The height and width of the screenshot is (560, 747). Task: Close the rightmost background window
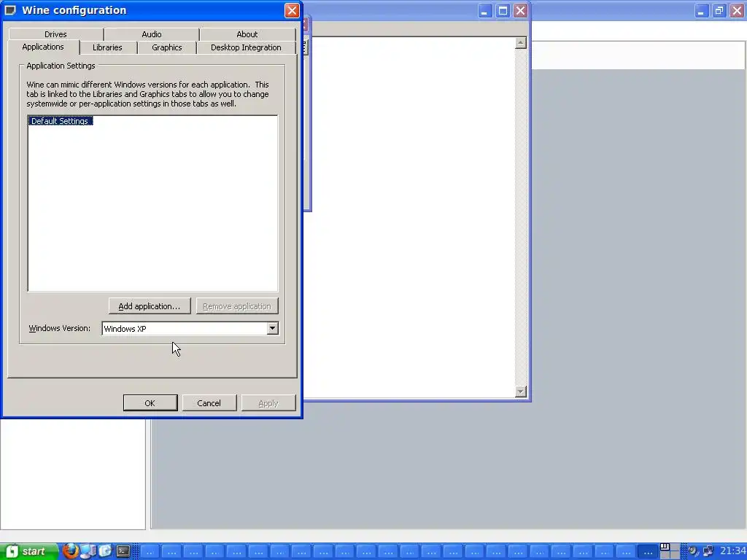737,10
